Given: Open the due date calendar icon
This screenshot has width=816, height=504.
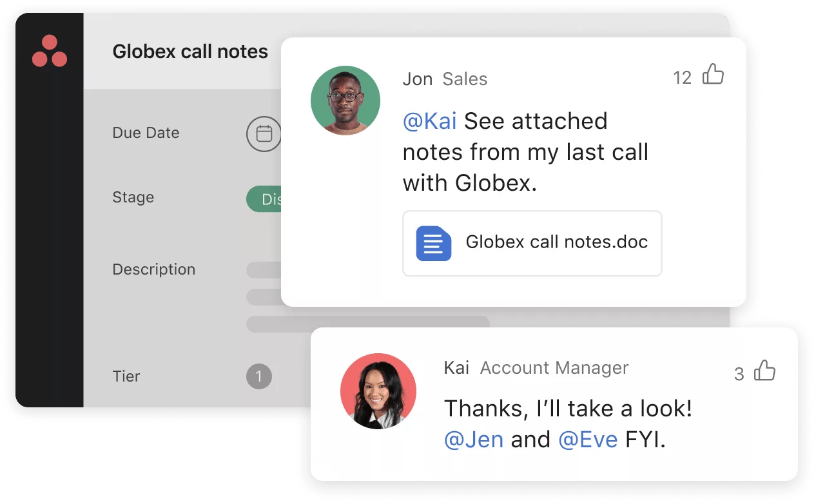Looking at the screenshot, I should [x=264, y=133].
